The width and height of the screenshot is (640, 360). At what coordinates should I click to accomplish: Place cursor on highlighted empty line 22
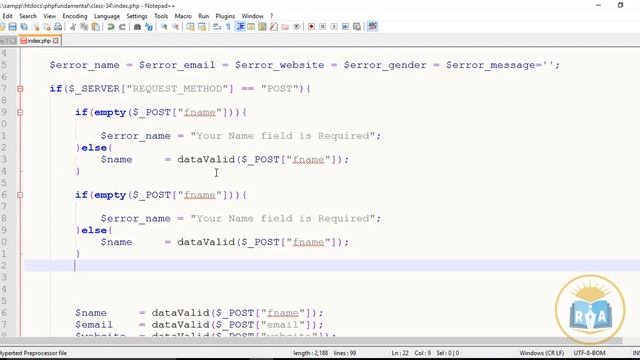pyautogui.click(x=331, y=266)
